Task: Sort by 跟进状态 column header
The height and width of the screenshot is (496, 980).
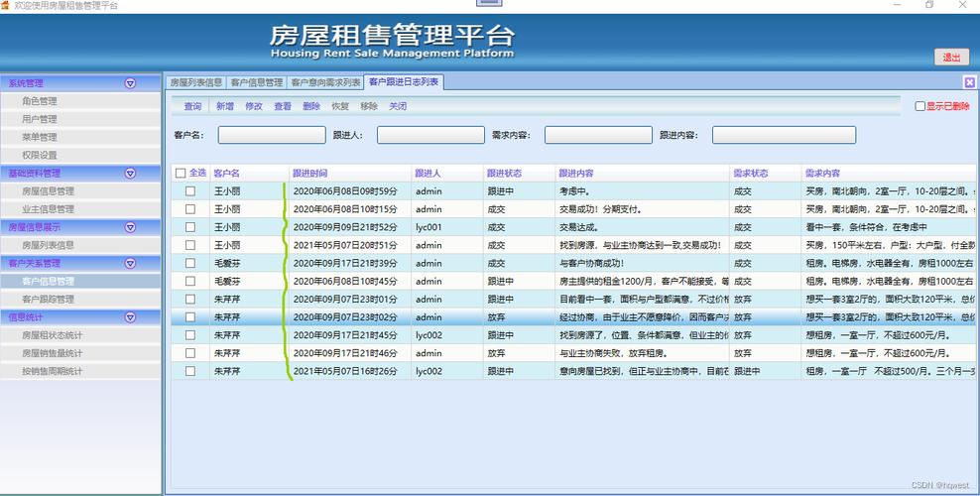Action: 519,173
